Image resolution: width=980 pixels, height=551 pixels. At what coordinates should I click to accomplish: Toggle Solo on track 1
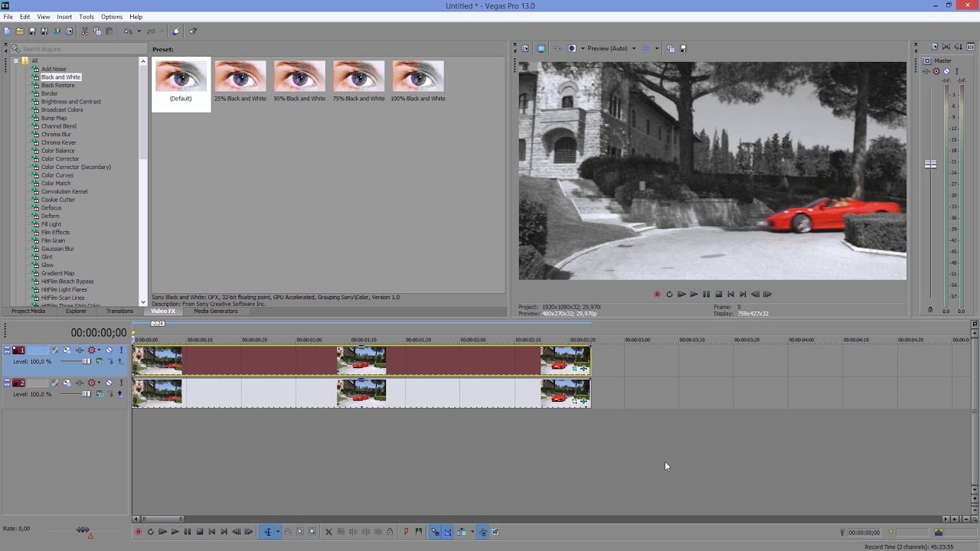(x=121, y=350)
